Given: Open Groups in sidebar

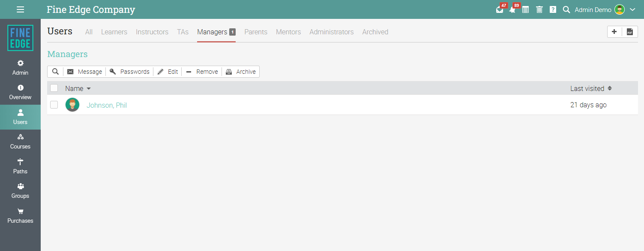Looking at the screenshot, I should 20,191.
